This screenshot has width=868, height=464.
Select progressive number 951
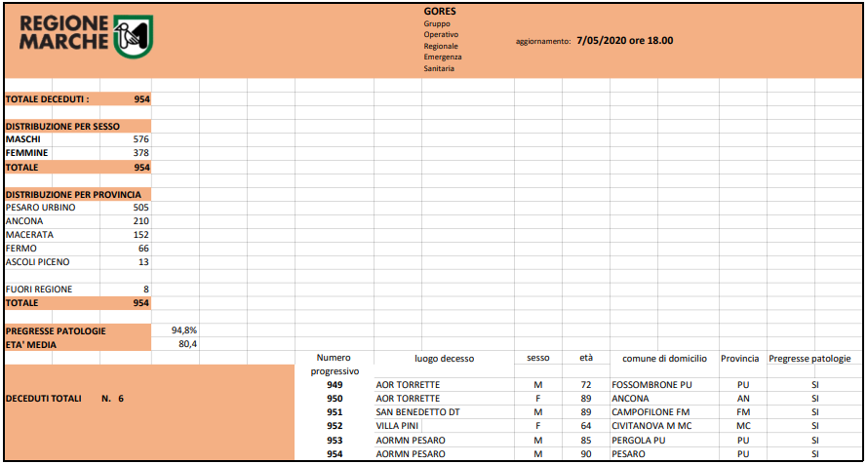(335, 412)
